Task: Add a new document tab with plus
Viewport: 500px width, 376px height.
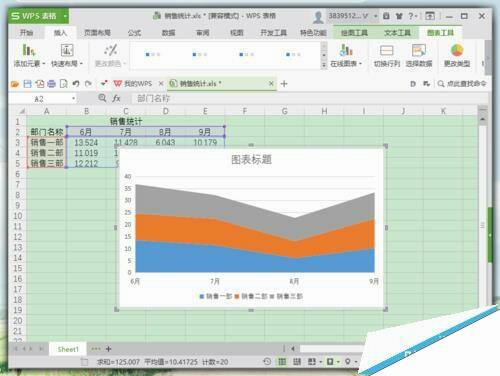Action: tap(284, 84)
